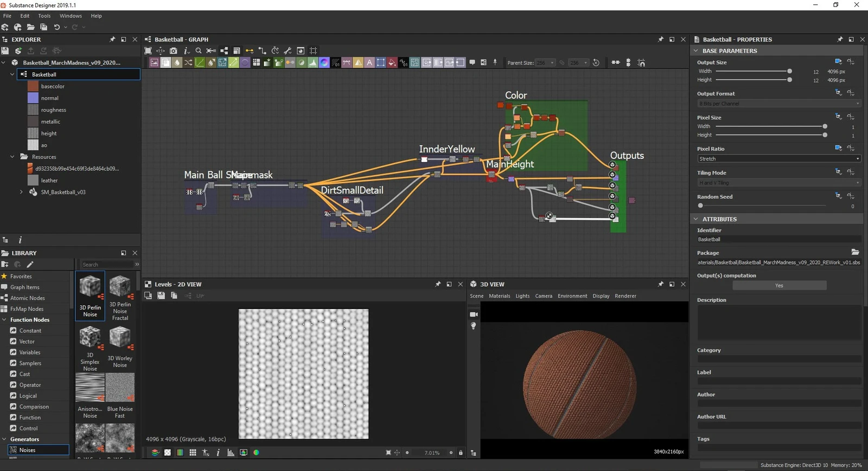Click the magnifier search icon in graph toolbar
This screenshot has width=868, height=471.
199,50
